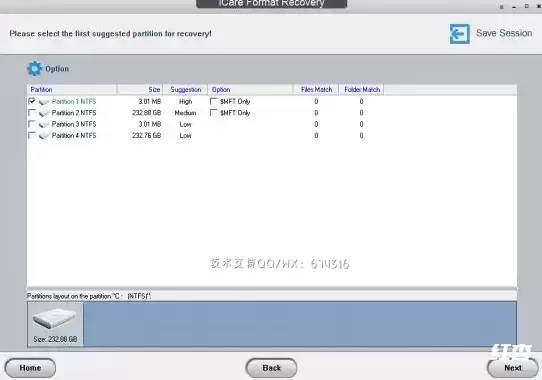
Task: Click the 232.76 GB size cell
Action: 147,136
